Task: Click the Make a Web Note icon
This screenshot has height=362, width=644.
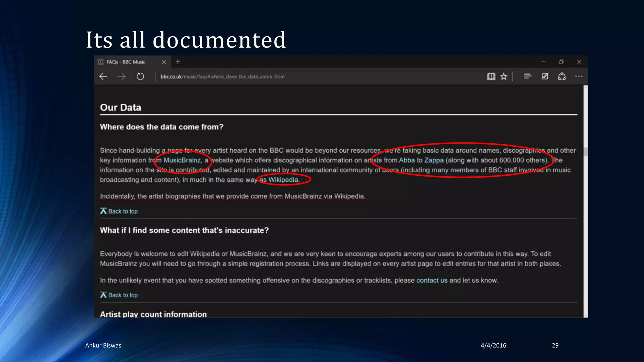Action: point(545,76)
